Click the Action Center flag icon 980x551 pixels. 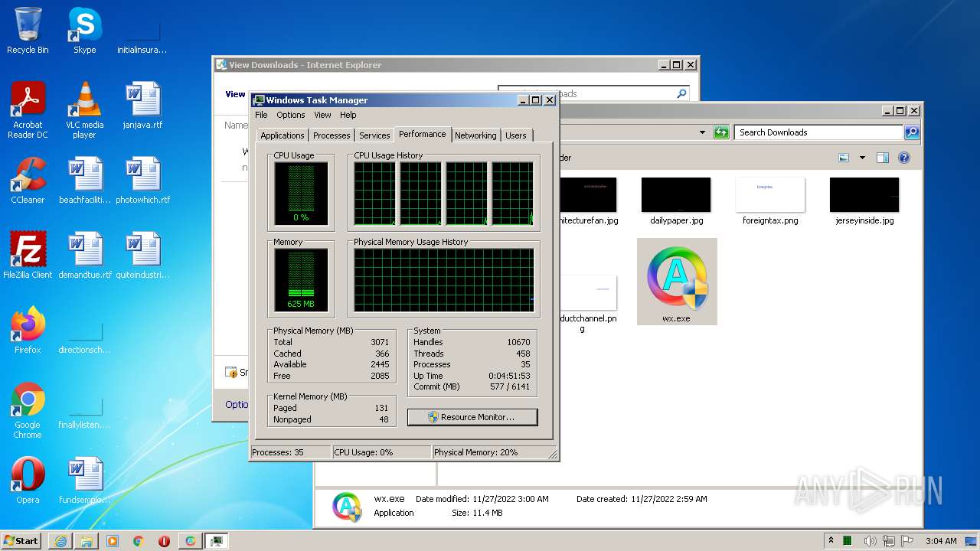click(x=907, y=541)
